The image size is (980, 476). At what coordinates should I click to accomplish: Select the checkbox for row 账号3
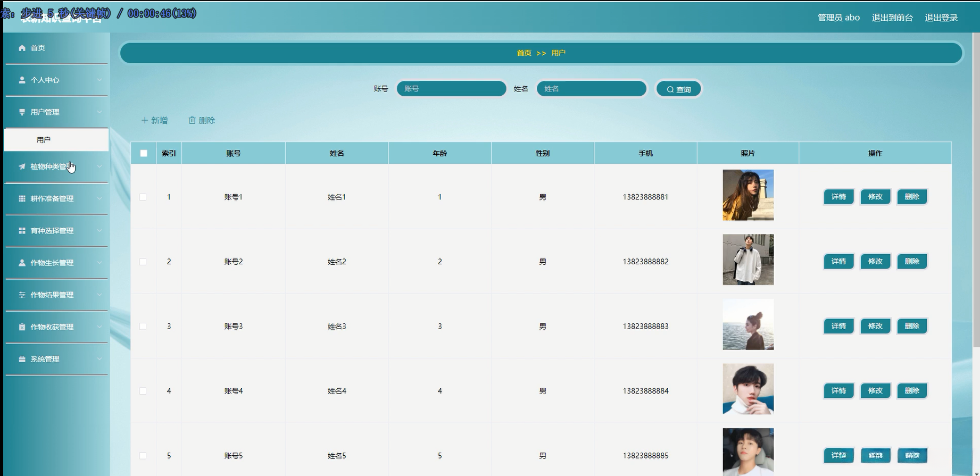point(143,326)
